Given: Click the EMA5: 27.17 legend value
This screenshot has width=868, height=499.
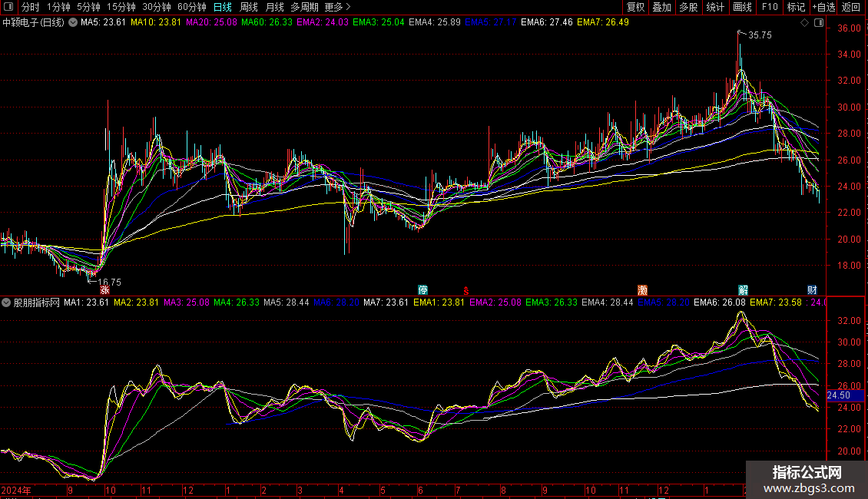Looking at the screenshot, I should pos(491,23).
